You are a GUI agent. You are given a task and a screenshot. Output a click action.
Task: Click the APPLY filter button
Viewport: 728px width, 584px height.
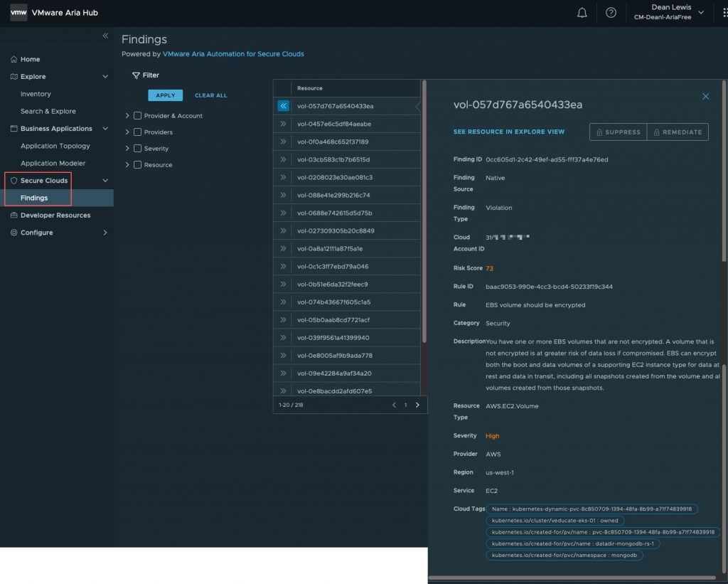point(165,95)
